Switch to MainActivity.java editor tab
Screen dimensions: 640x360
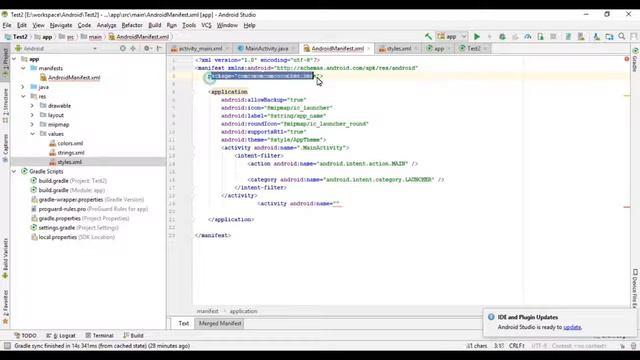(x=266, y=49)
